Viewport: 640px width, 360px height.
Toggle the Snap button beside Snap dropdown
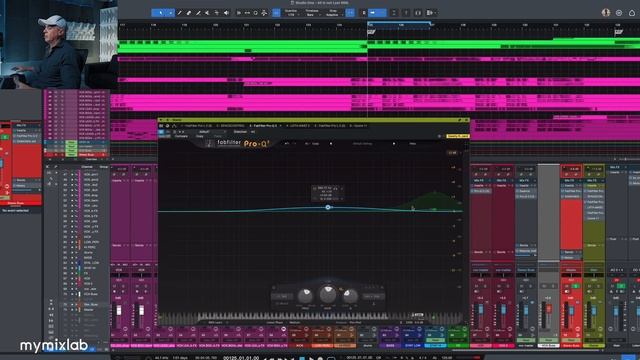pos(350,13)
